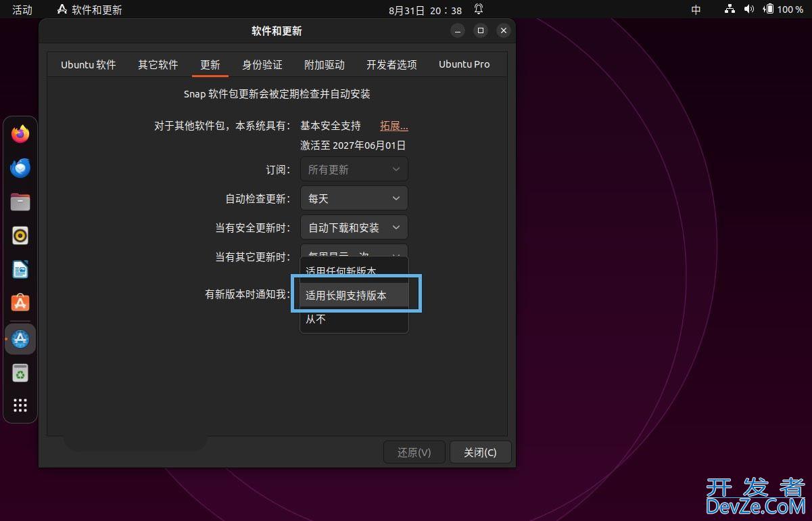Image resolution: width=812 pixels, height=521 pixels.
Task: Open the 当有其它更新时 dropdown
Action: pyautogui.click(x=354, y=250)
